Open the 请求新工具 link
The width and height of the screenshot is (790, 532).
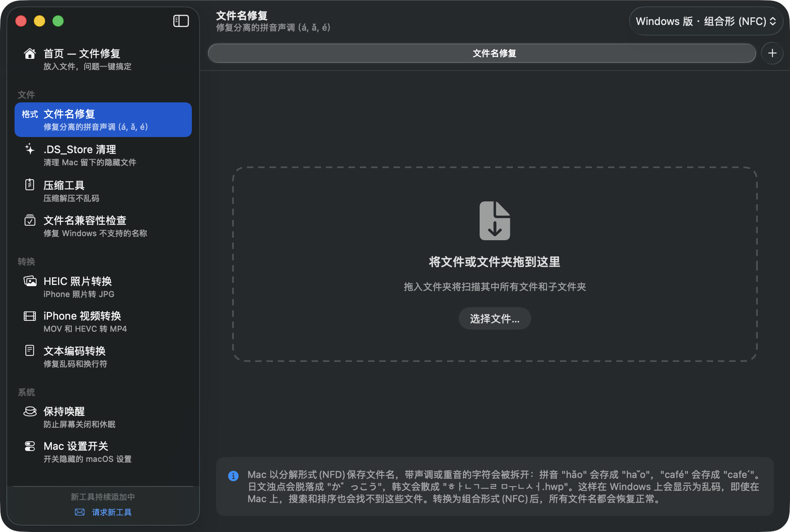(x=103, y=512)
